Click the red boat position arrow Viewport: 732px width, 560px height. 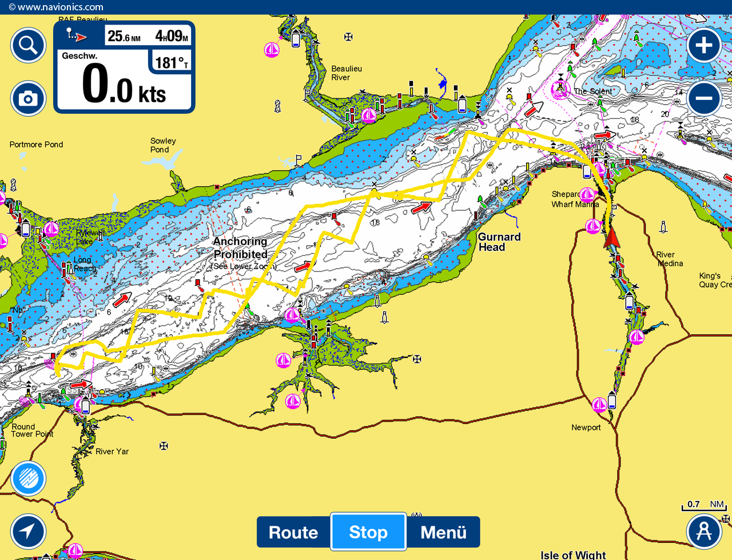(x=612, y=237)
